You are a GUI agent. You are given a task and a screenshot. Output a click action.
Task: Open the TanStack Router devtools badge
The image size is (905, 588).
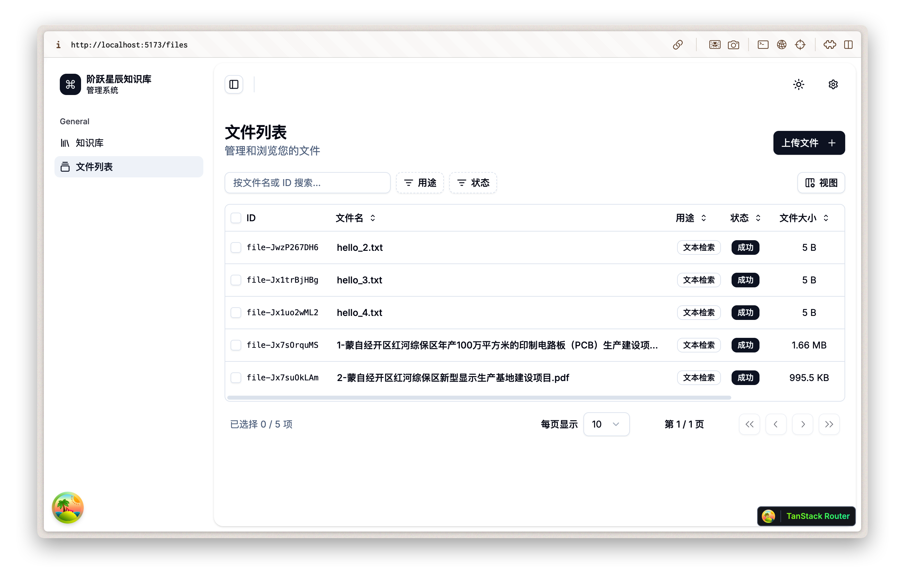click(x=806, y=516)
